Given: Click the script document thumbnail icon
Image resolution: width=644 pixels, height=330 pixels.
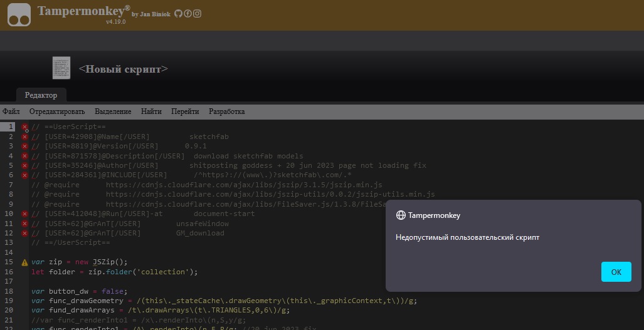Looking at the screenshot, I should (61, 68).
